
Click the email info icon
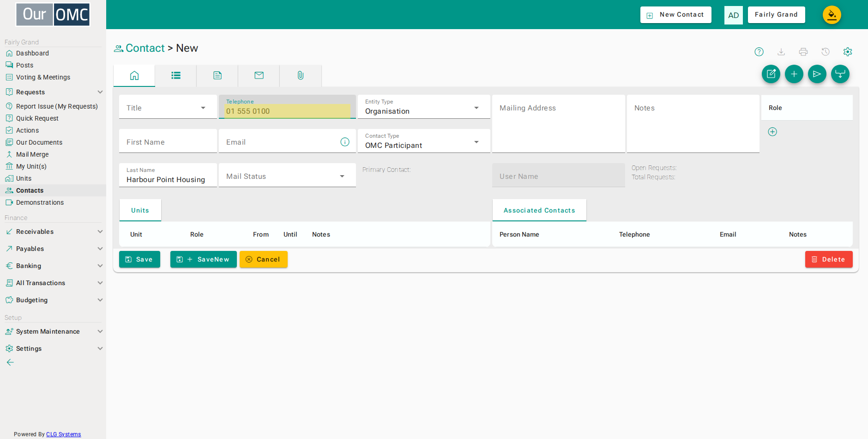coord(345,142)
